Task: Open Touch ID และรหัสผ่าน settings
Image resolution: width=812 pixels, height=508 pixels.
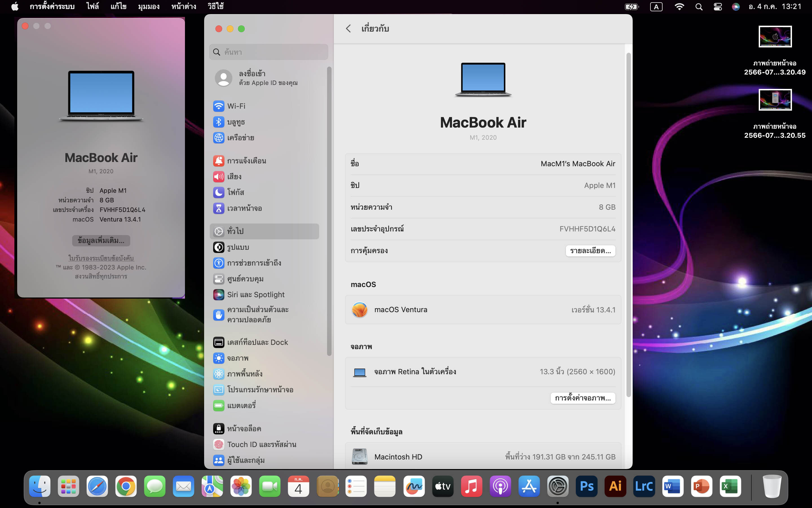Action: [264, 444]
